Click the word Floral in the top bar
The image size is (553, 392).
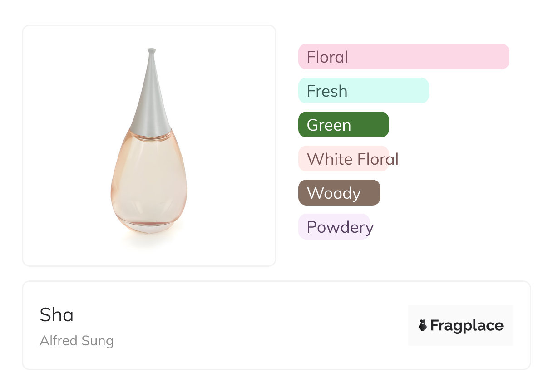tap(327, 57)
